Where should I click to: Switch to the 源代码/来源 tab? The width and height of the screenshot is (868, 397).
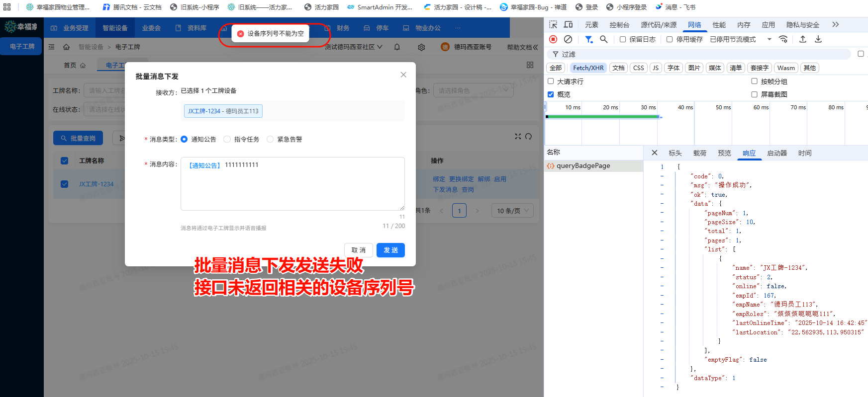click(x=659, y=25)
